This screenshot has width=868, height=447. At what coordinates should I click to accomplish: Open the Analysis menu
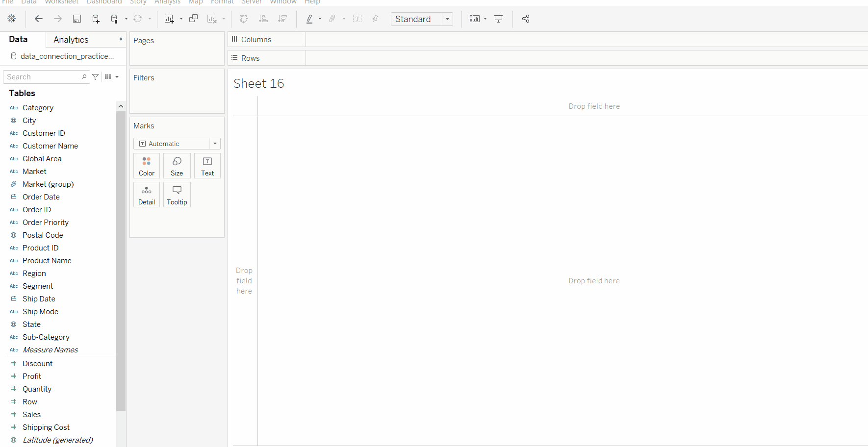point(167,2)
